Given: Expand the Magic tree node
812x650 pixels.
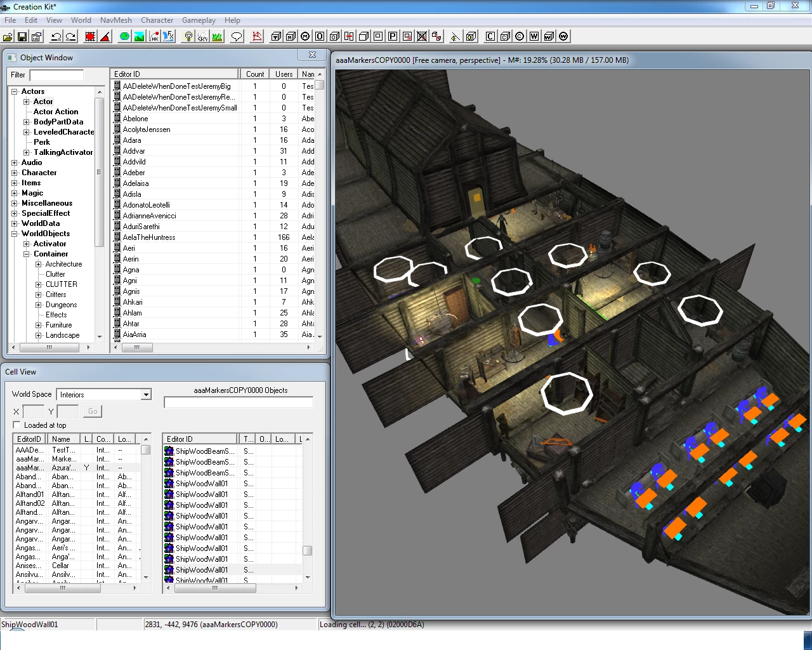Looking at the screenshot, I should (x=15, y=193).
